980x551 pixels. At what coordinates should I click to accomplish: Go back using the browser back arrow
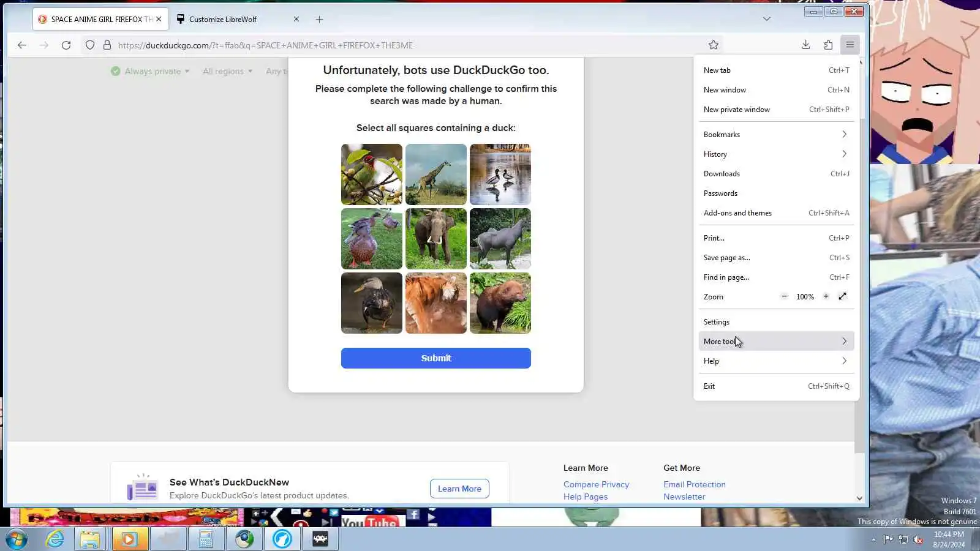(22, 45)
